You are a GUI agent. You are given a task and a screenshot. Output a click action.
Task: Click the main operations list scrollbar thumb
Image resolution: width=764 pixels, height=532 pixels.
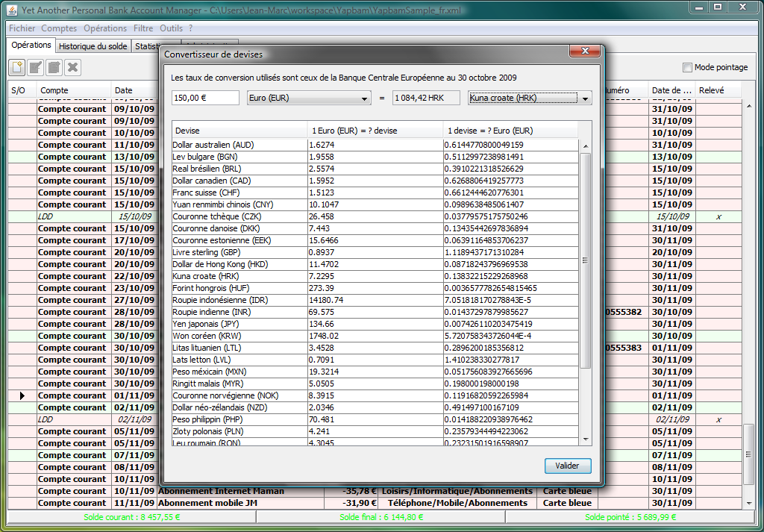(x=749, y=454)
